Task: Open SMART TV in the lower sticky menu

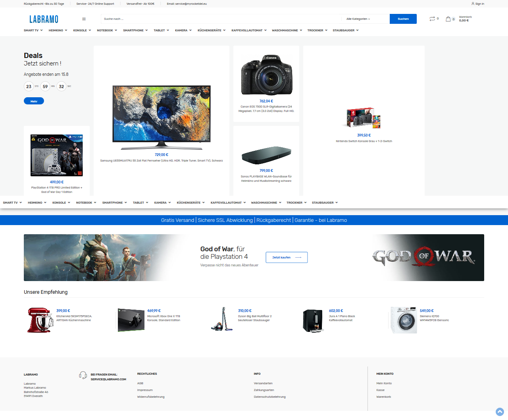Action: click(12, 202)
